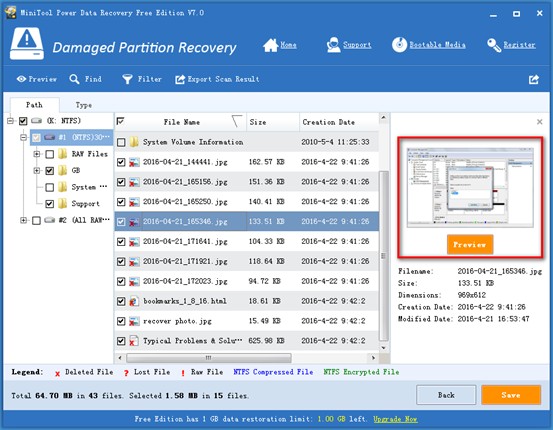Image resolution: width=553 pixels, height=430 pixels.
Task: Select the 2016-04-21_165346.jpg file row
Action: pos(247,222)
